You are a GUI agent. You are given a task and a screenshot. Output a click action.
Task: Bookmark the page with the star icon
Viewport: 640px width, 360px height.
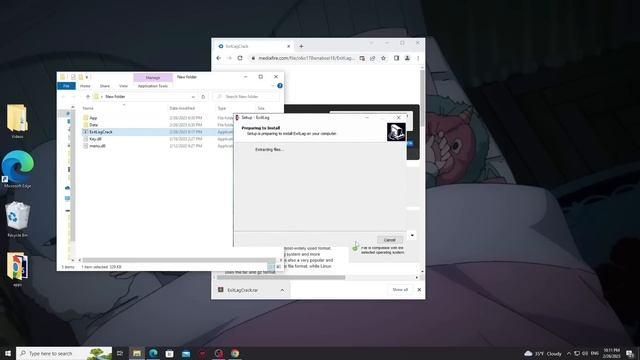(x=383, y=58)
